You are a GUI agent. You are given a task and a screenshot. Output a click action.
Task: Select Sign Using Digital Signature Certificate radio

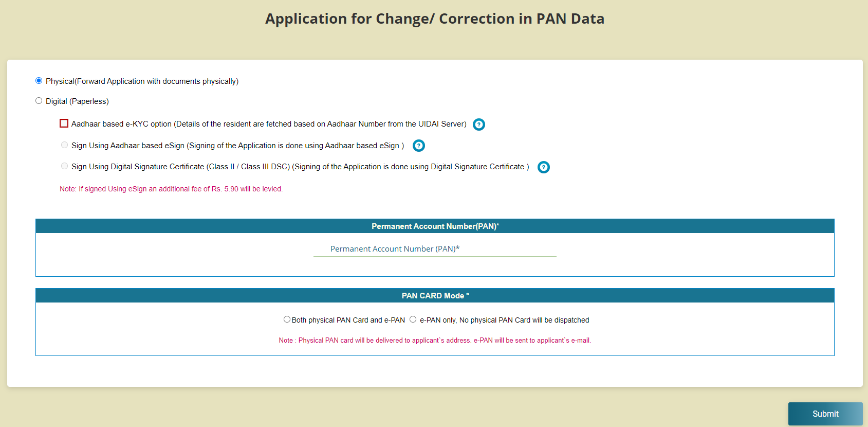[64, 166]
